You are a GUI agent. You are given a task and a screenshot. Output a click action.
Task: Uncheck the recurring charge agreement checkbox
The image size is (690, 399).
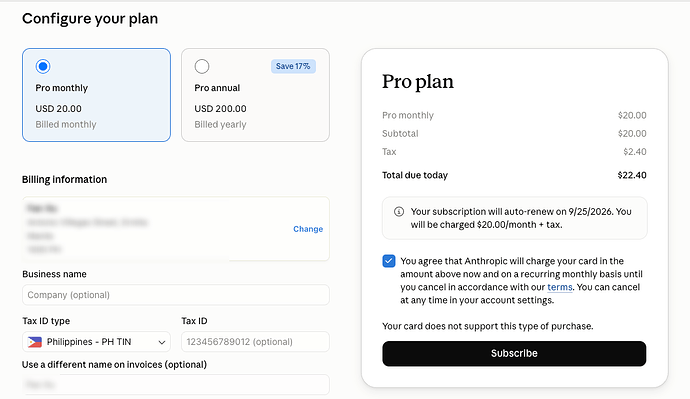tap(389, 261)
